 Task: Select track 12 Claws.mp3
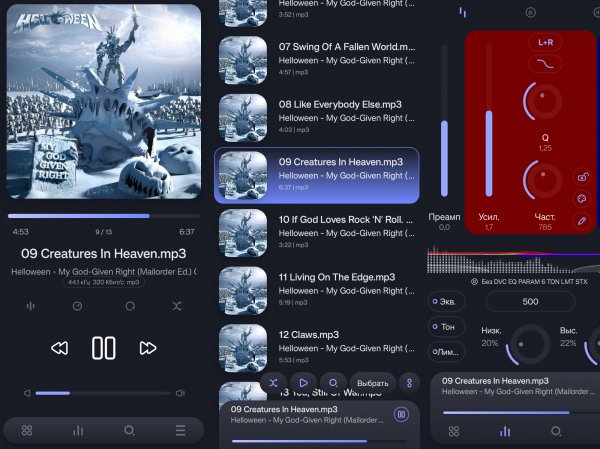click(317, 348)
